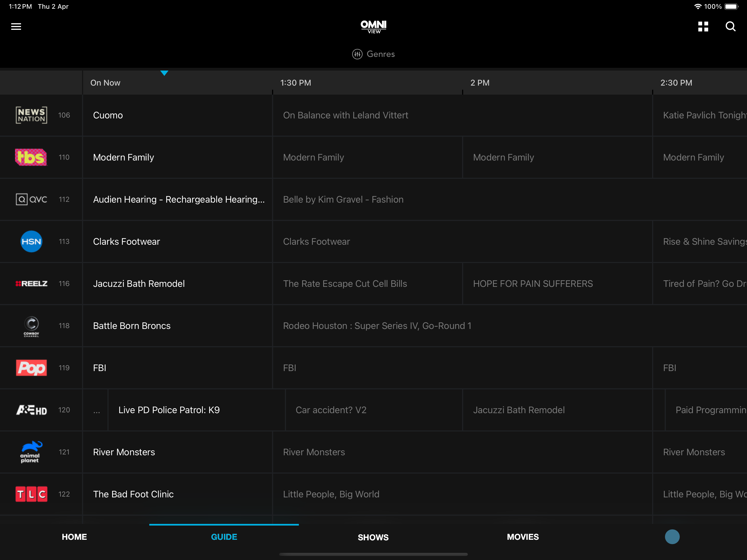Viewport: 747px width, 560px height.
Task: Select the Pop channel logo
Action: [x=31, y=368]
